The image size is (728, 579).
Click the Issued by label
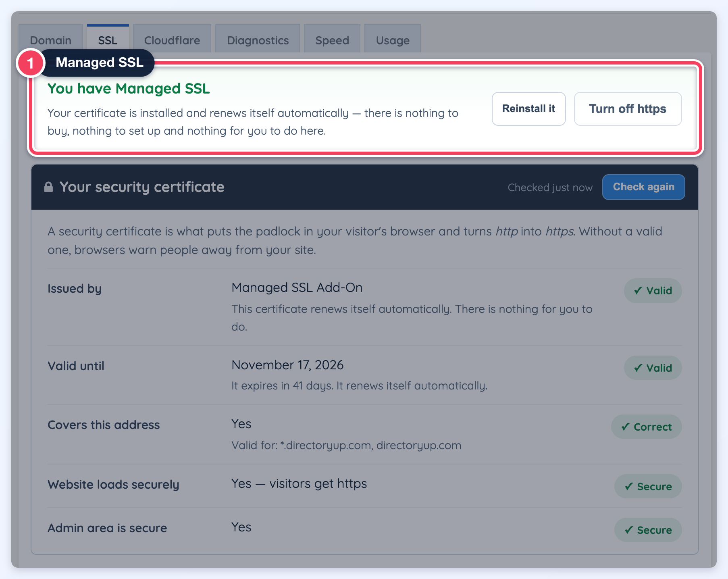[75, 289]
